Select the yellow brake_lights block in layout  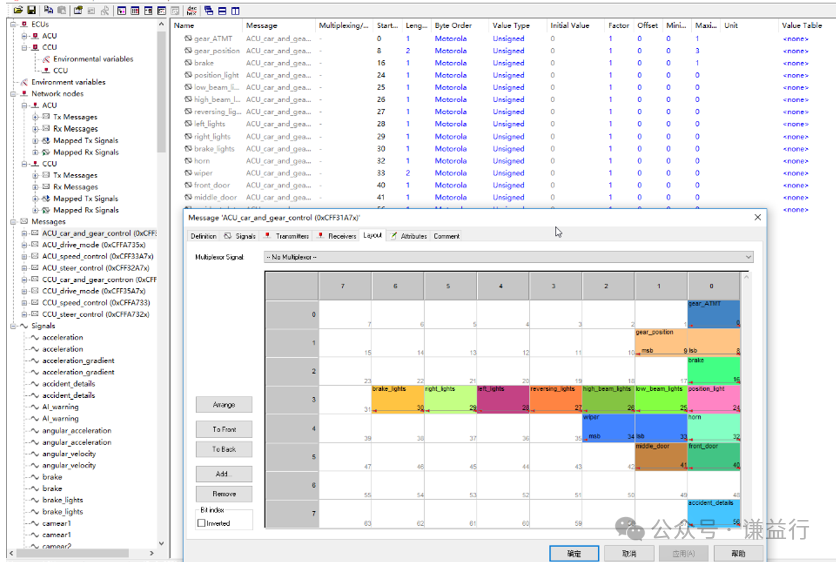point(398,399)
